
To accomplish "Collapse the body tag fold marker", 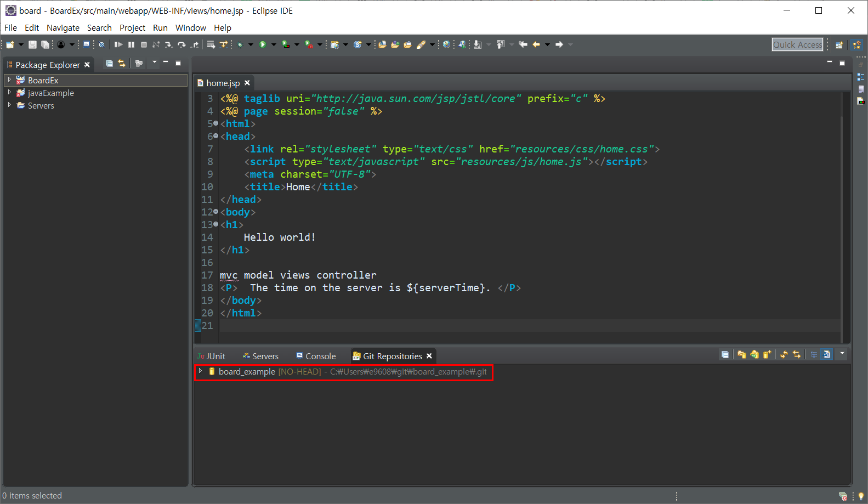I will 215,212.
